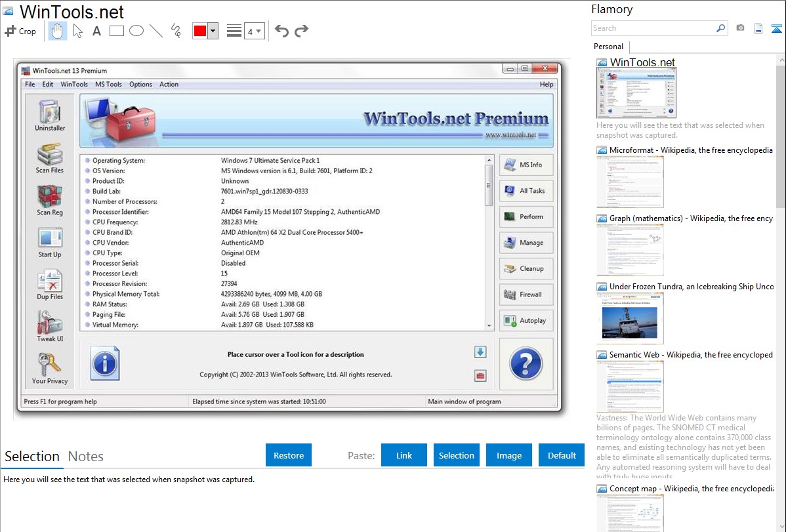This screenshot has width=786, height=532.
Task: Click the Autoplay button
Action: (526, 320)
